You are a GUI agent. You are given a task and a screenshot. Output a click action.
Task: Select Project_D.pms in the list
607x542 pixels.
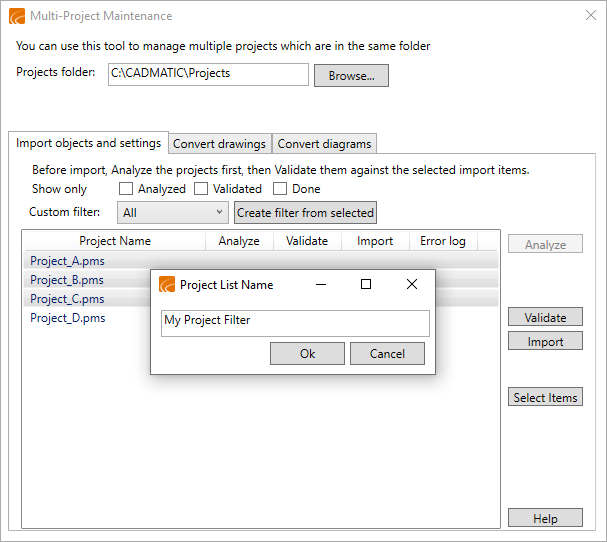coord(68,318)
